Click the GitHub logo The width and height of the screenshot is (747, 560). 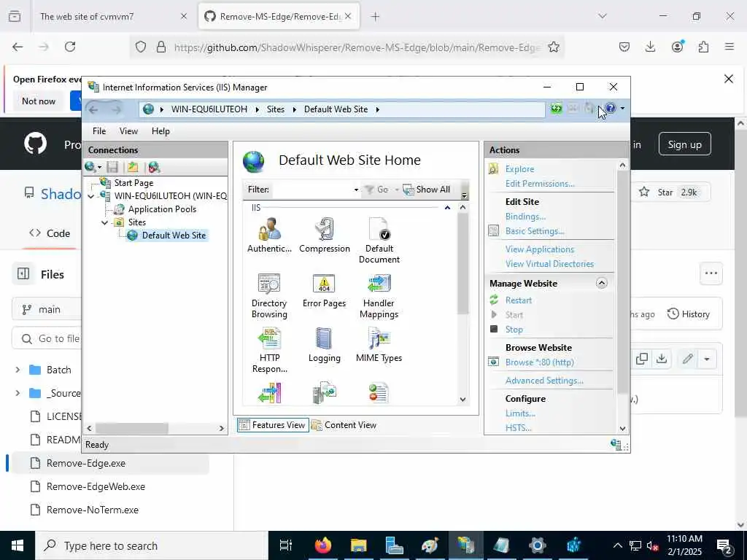[35, 144]
